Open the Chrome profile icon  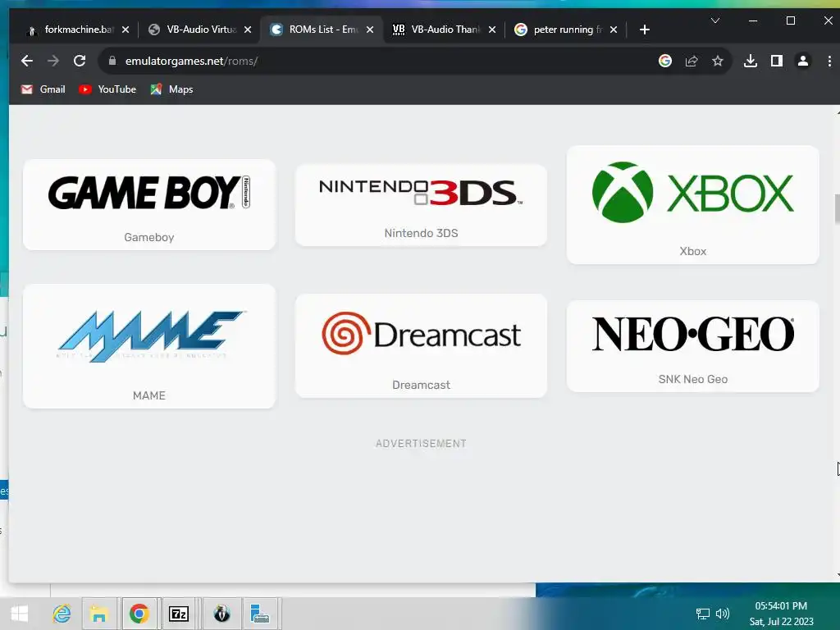tap(802, 61)
